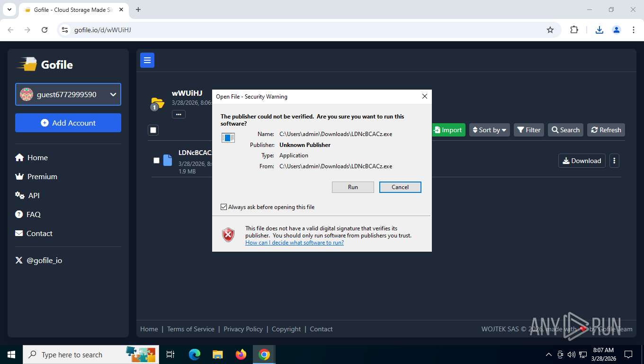View site information icon in address bar
Screen dimensions: 644x364
(x=65, y=30)
